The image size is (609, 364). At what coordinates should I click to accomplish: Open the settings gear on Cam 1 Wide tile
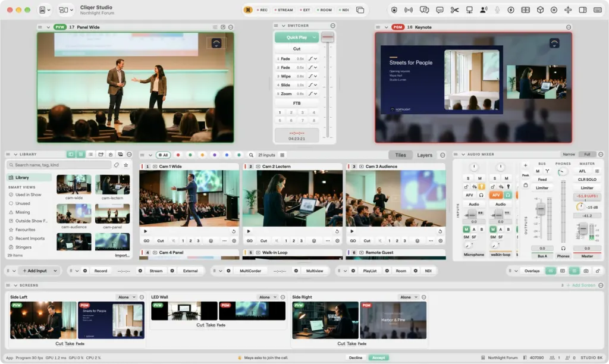coord(234,241)
